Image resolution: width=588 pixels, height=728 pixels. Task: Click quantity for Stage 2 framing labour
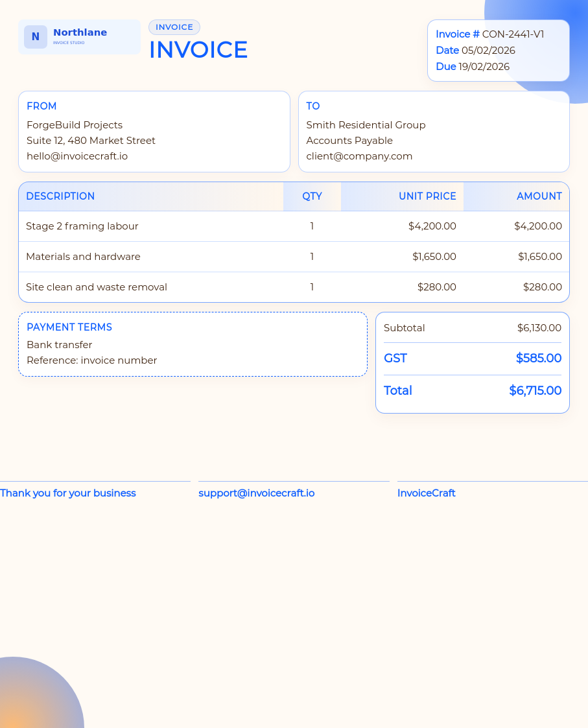point(312,226)
